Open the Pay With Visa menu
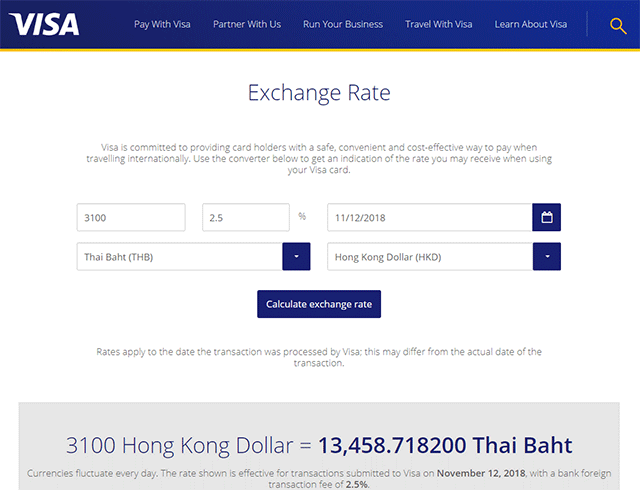Image resolution: width=640 pixels, height=490 pixels. pos(163,24)
